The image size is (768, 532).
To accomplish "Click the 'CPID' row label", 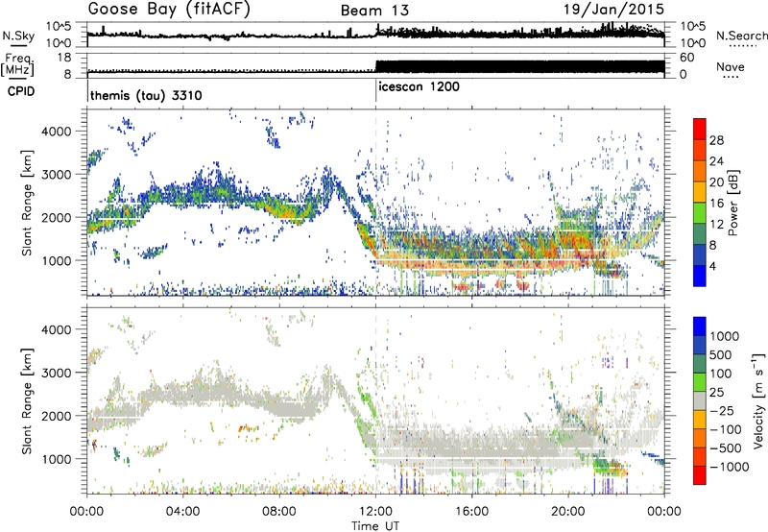I will [21, 91].
